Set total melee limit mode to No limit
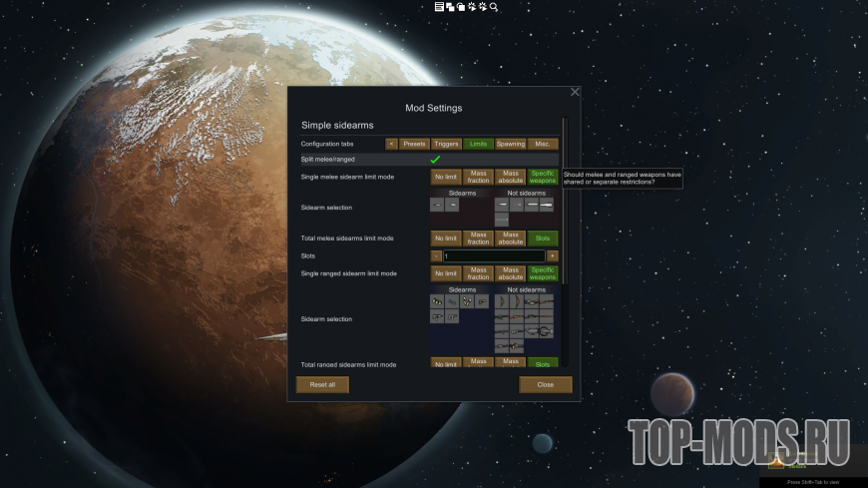 coord(446,239)
